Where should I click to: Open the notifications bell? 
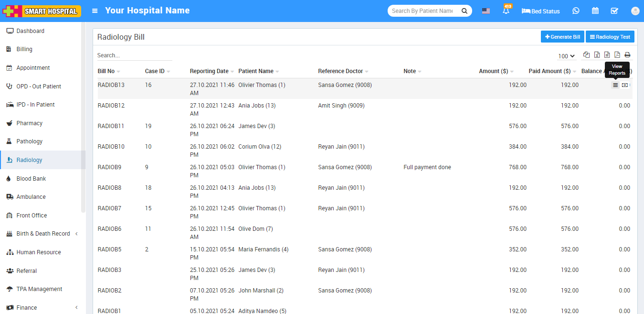(x=506, y=11)
